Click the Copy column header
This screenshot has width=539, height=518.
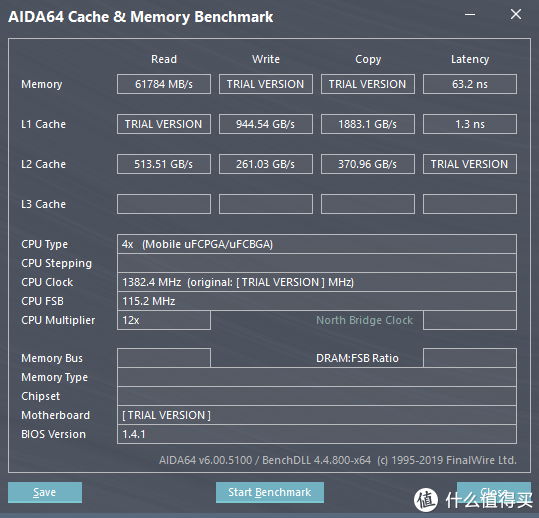pos(368,59)
